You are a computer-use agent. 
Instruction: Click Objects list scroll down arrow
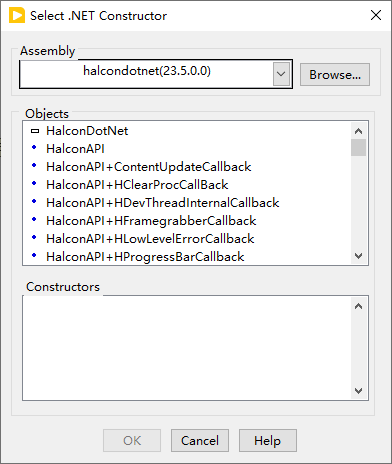tap(359, 256)
